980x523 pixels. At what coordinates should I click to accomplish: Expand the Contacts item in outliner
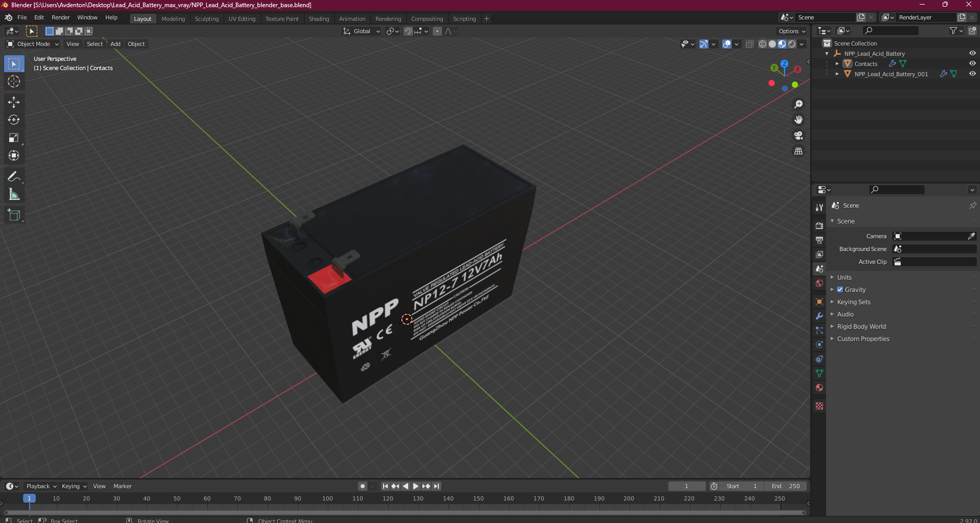click(x=837, y=63)
